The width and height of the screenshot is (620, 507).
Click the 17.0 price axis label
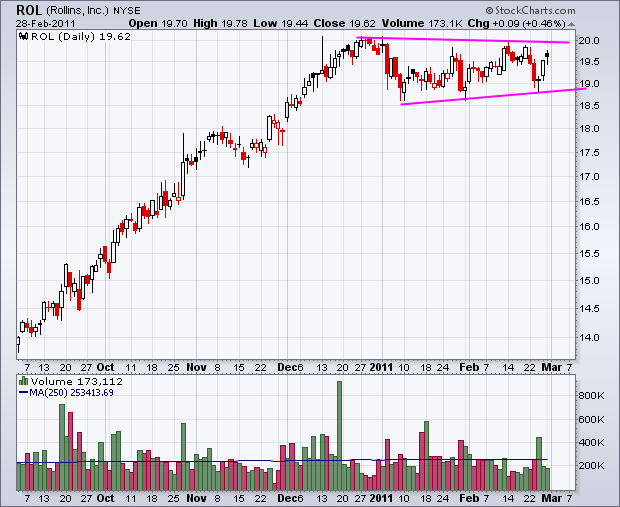coord(589,176)
